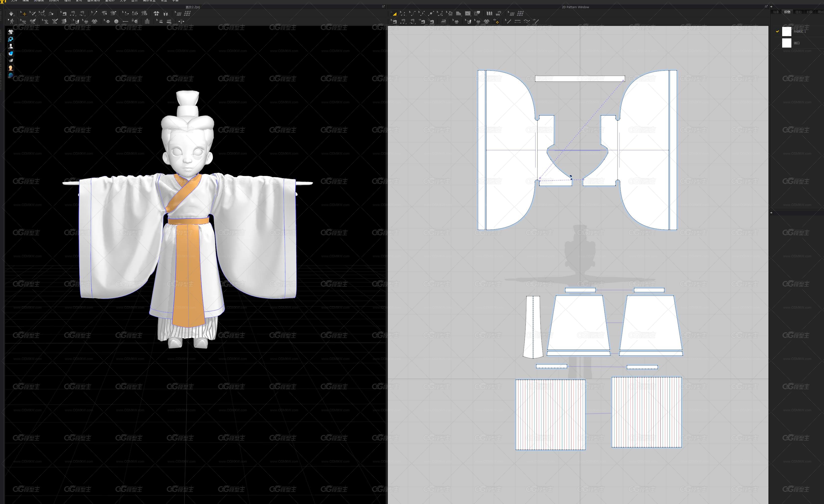Select the Rectangle pattern tool
The height and width of the screenshot is (504, 824).
coord(459,13)
